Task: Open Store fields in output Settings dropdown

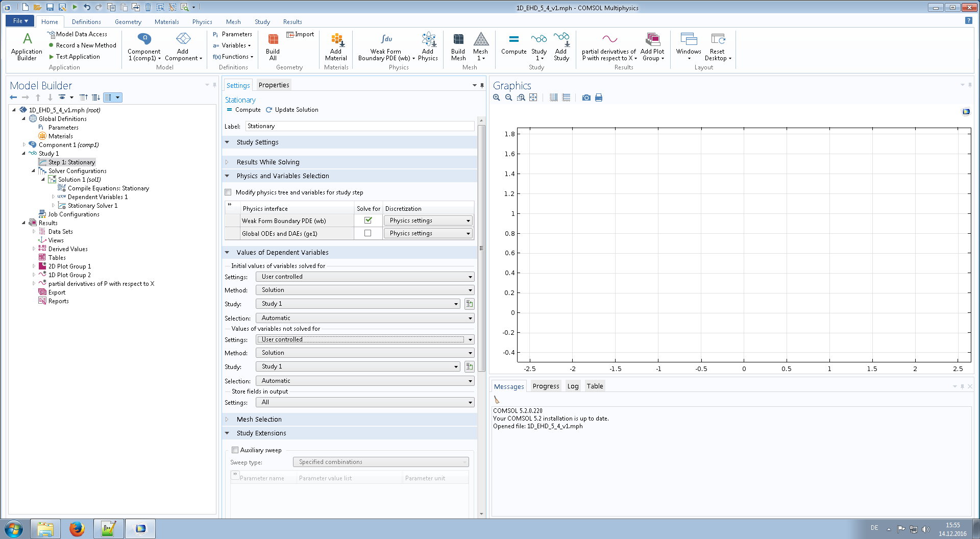Action: pyautogui.click(x=365, y=402)
